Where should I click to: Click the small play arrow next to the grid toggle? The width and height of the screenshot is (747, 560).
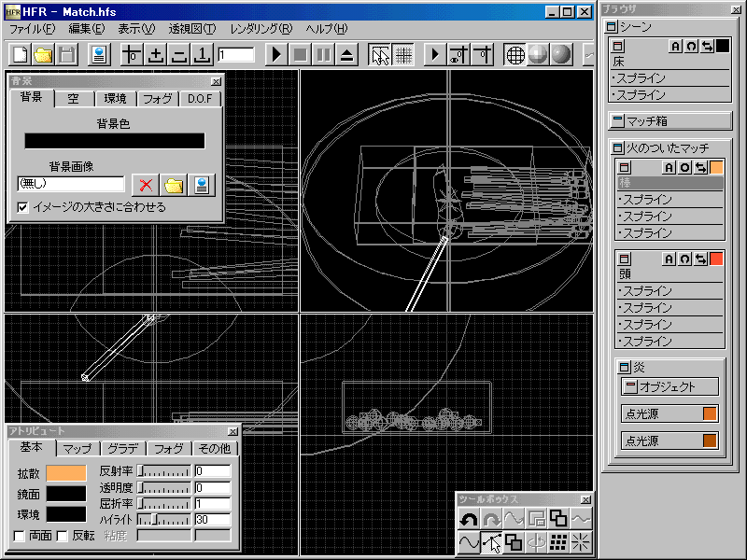click(x=435, y=55)
